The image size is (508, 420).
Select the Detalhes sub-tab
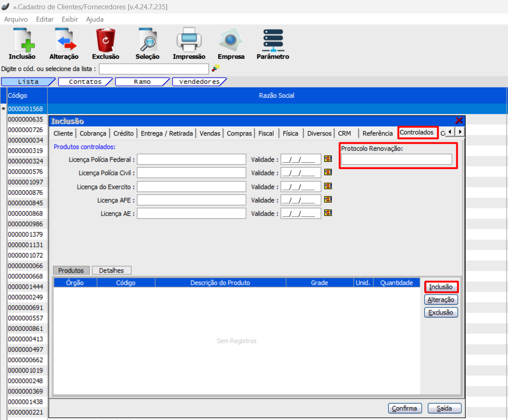[112, 270]
